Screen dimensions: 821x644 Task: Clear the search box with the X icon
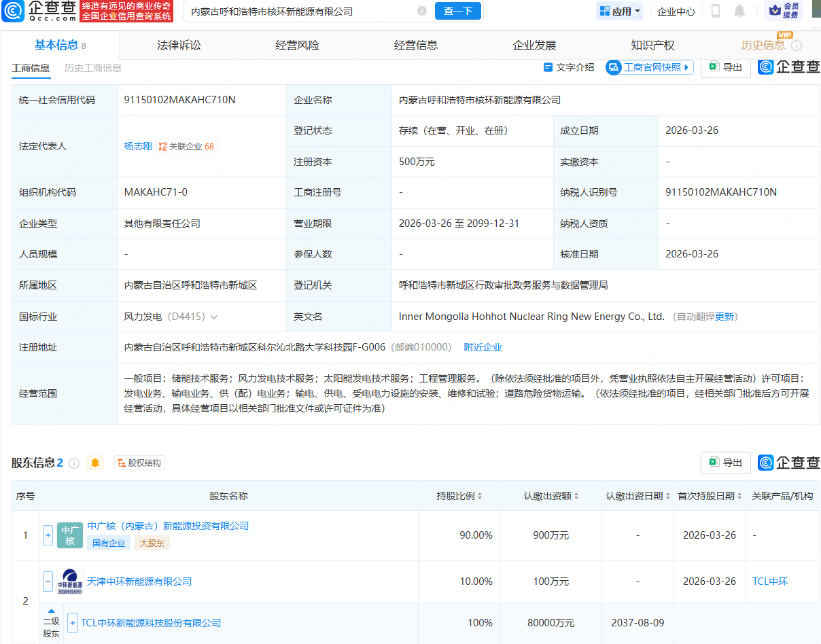pos(422,12)
